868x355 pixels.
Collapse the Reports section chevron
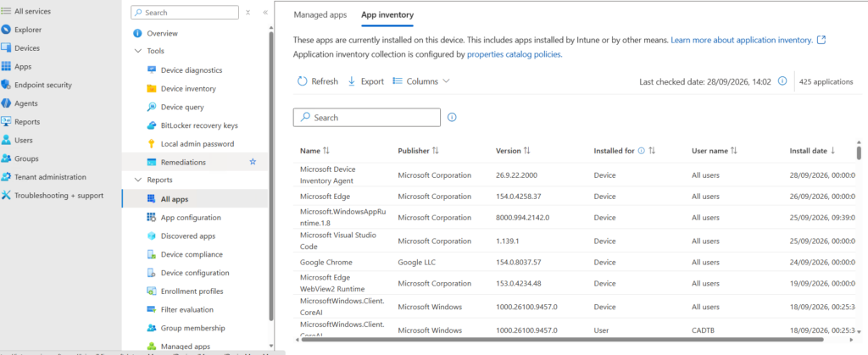[138, 180]
